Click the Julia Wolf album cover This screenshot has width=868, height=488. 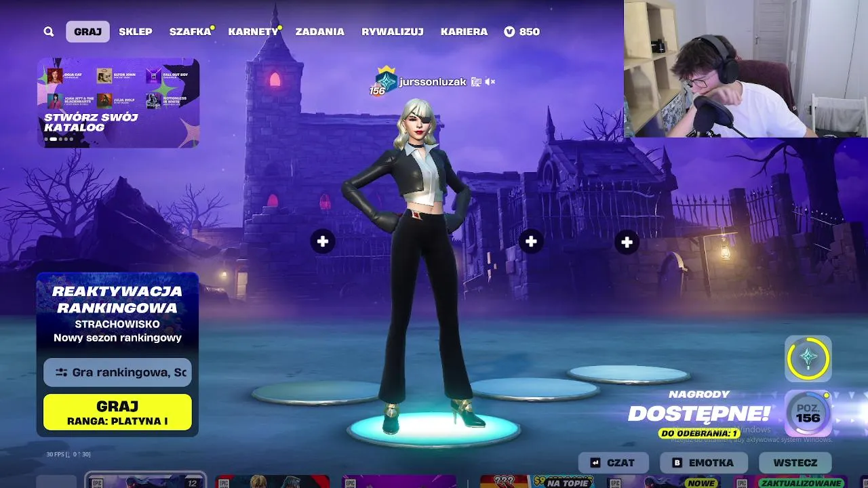pos(104,100)
